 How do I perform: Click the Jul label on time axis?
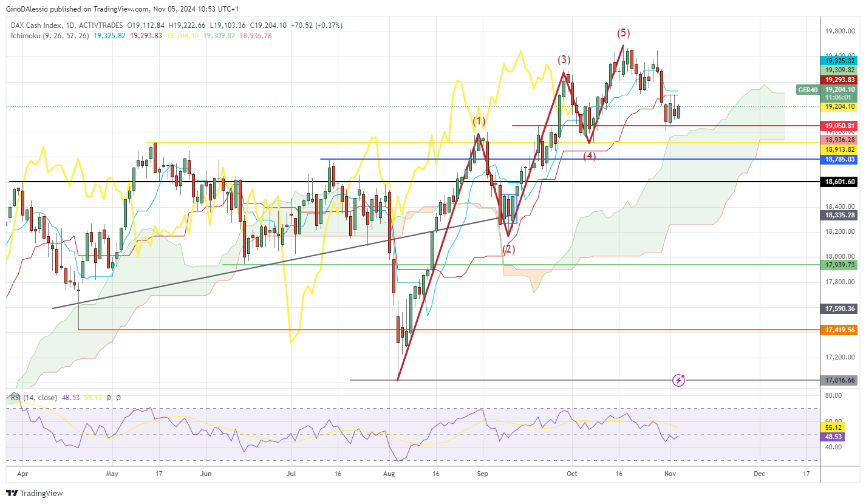(x=290, y=472)
